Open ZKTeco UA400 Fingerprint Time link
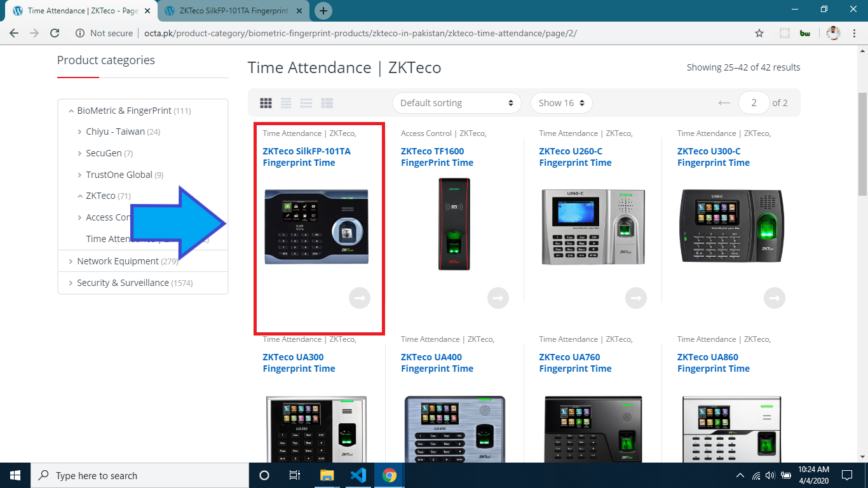Image resolution: width=868 pixels, height=488 pixels. [437, 363]
